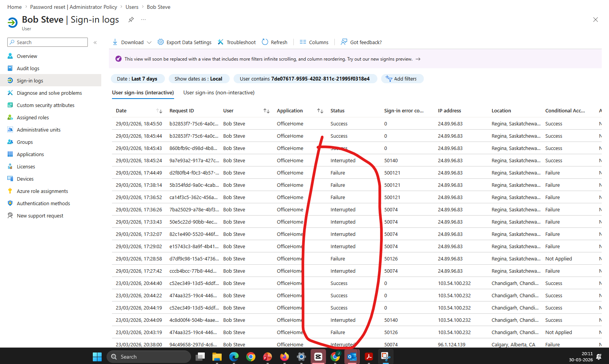609x364 pixels.
Task: Click the Got feedback icon
Action: (344, 42)
